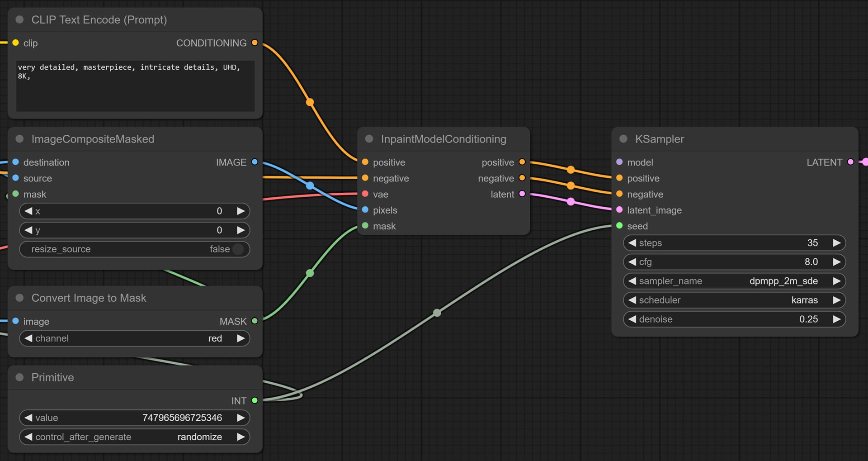
Task: Click the mask input socket on InpaintModelConditioning
Action: (x=365, y=225)
